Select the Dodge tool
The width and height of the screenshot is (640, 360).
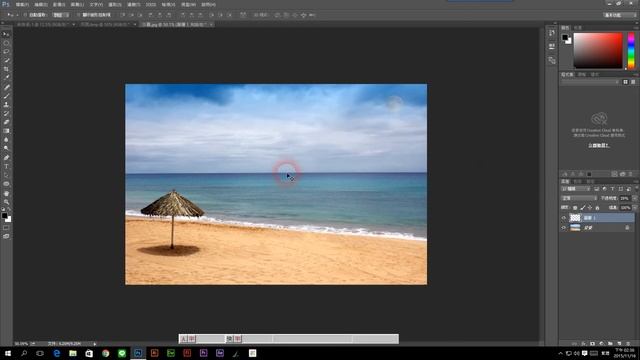point(6,149)
